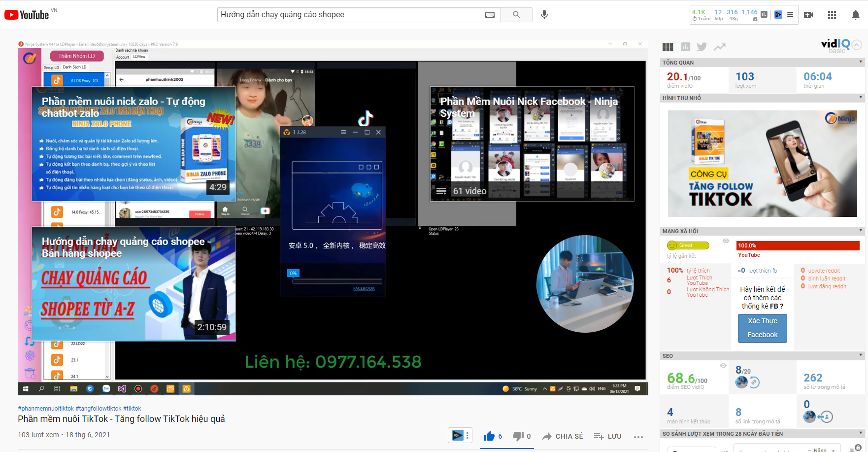The height and width of the screenshot is (452, 868).
Task: Click the '103 lượt xem' stat in Tổng quan
Action: (745, 79)
